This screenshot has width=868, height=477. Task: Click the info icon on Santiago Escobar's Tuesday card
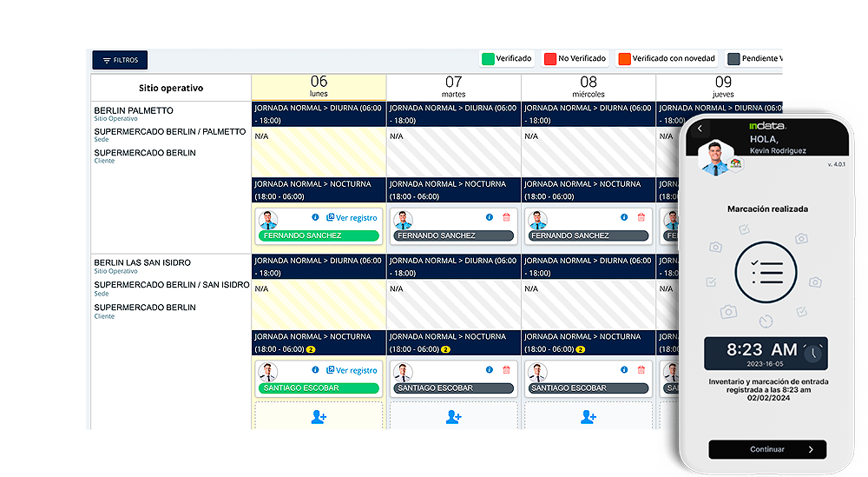pos(489,370)
